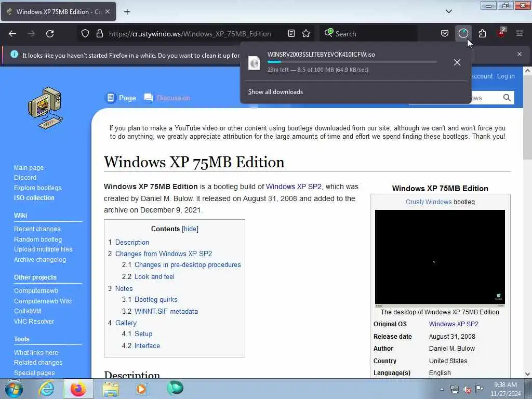Click the muted volume tray icon
Viewport: 532px width, 399px height.
467,390
